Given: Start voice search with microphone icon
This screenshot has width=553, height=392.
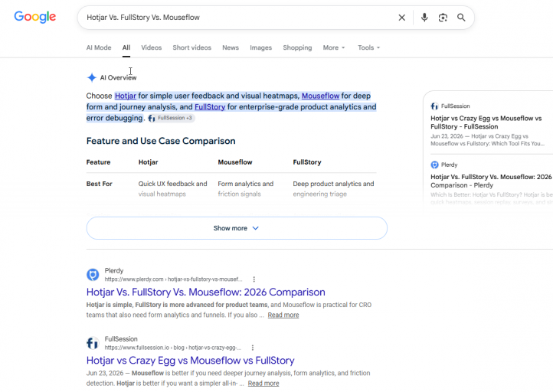Looking at the screenshot, I should click(x=424, y=18).
